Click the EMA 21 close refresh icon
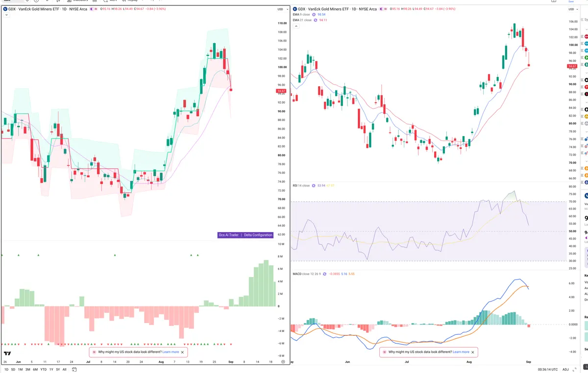This screenshot has width=588, height=373. (x=316, y=20)
